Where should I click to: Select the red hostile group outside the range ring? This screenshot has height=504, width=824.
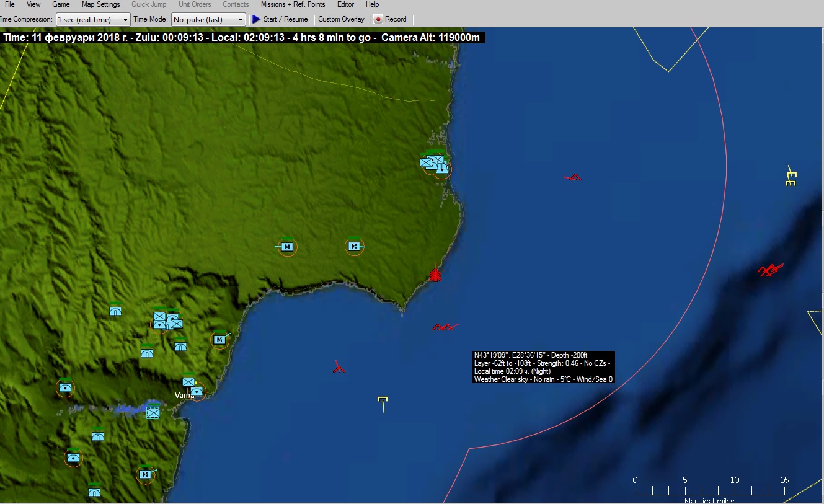[x=769, y=270]
